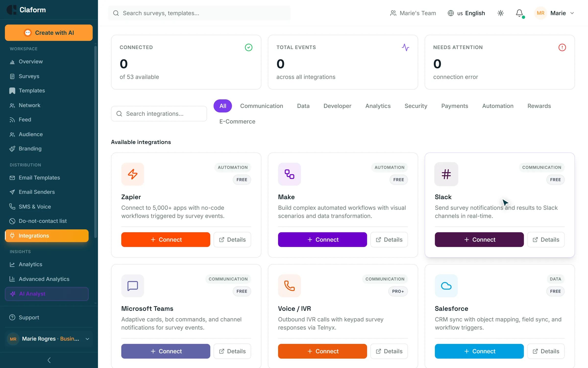Click the MR avatar beside Marie Rogres
This screenshot has height=368, width=588.
click(x=13, y=339)
